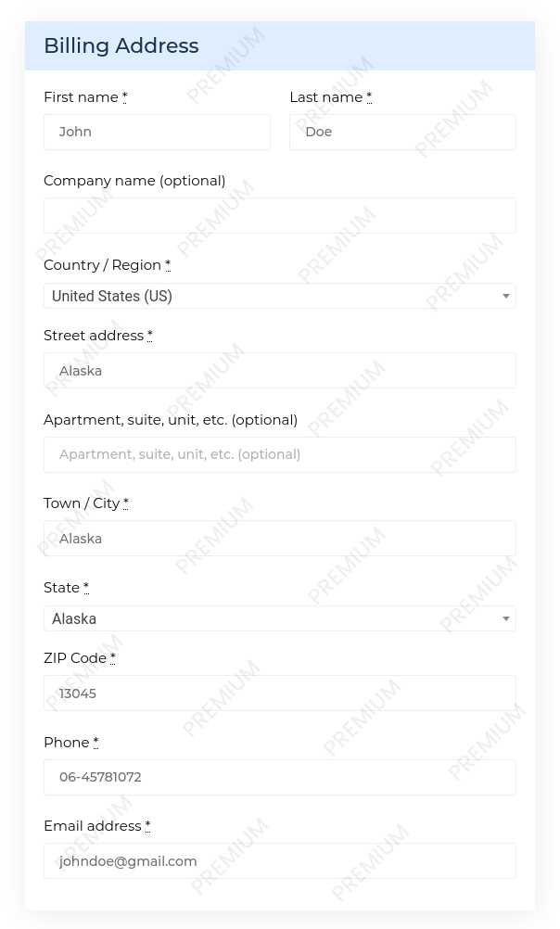Focus the Apartment, suite, unit input box
This screenshot has width=560, height=929.
(280, 455)
